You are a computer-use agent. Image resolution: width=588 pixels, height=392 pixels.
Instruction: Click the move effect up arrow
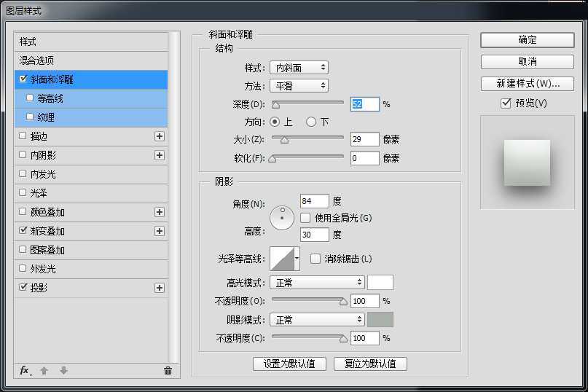tap(44, 370)
